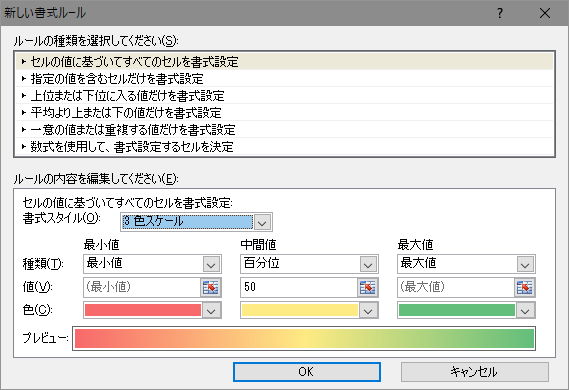
Task: Click the キャンセル button
Action: [475, 372]
